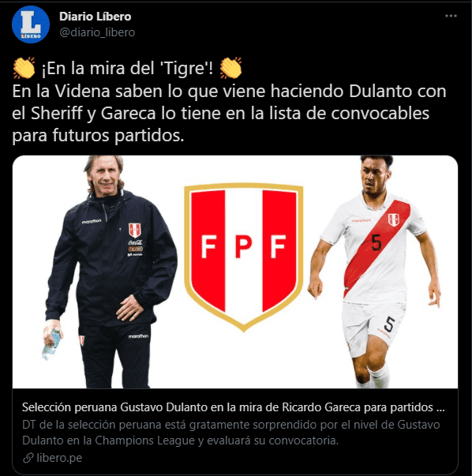Click the water bottle in coach's hand

pyautogui.click(x=51, y=344)
